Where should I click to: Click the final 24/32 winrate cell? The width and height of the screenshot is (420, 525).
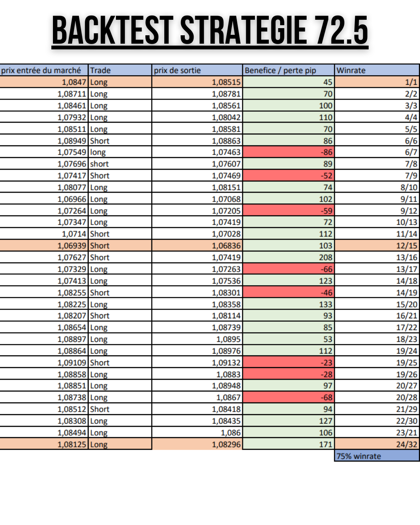click(377, 444)
